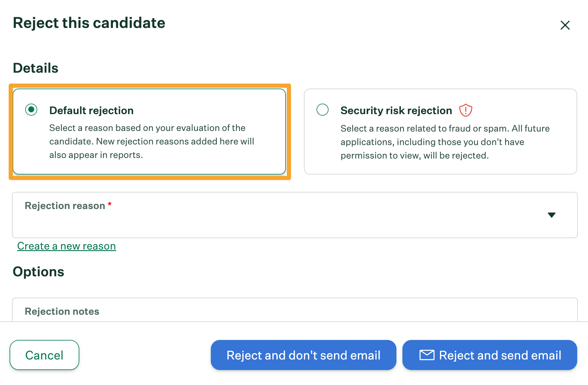Viewport: 588px width, 385px height.
Task: Select the Default rejection radio button
Action: (31, 110)
